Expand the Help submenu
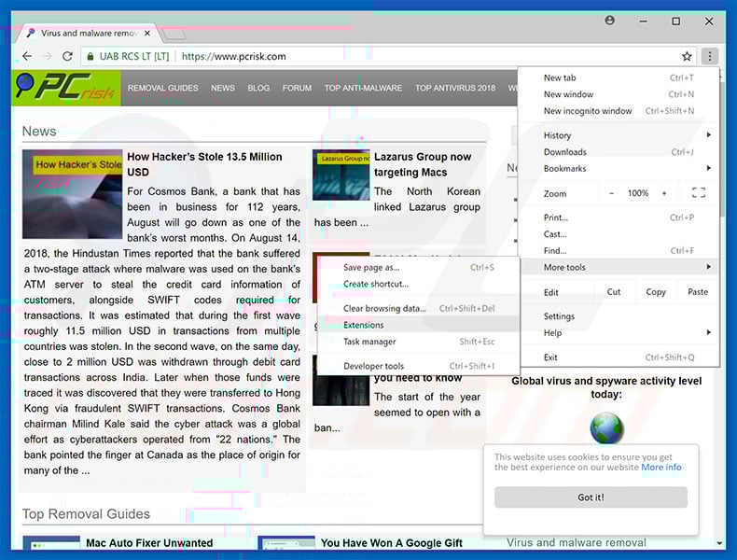The image size is (737, 560). (619, 333)
